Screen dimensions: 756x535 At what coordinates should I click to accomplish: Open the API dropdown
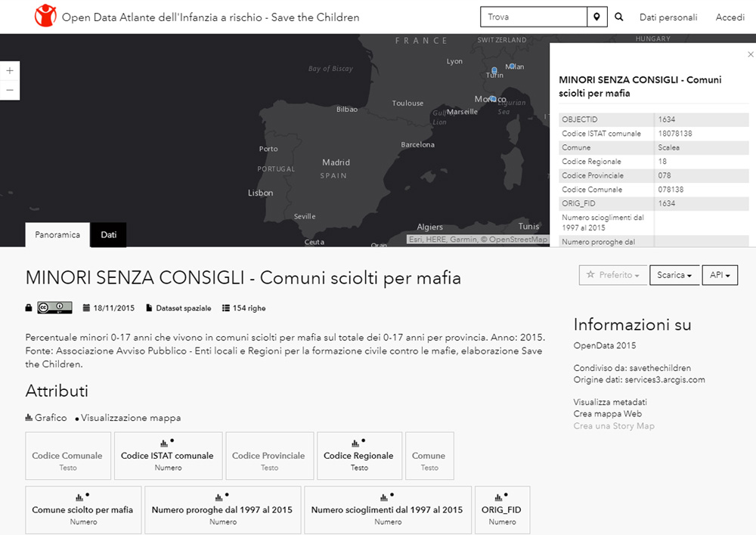pyautogui.click(x=720, y=275)
